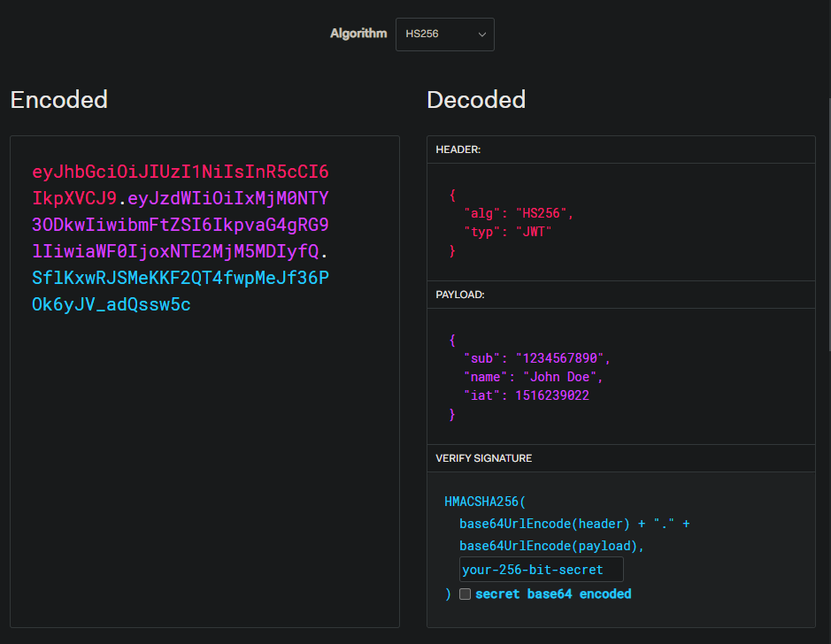831x644 pixels.
Task: Select the PAYLOAD: section title
Action: [x=460, y=295]
